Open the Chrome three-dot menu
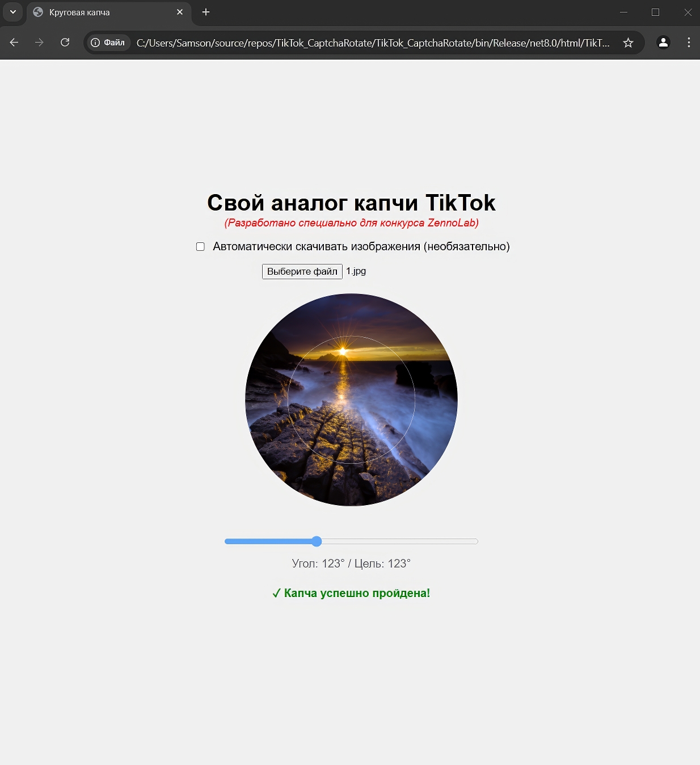The image size is (700, 765). [x=689, y=43]
